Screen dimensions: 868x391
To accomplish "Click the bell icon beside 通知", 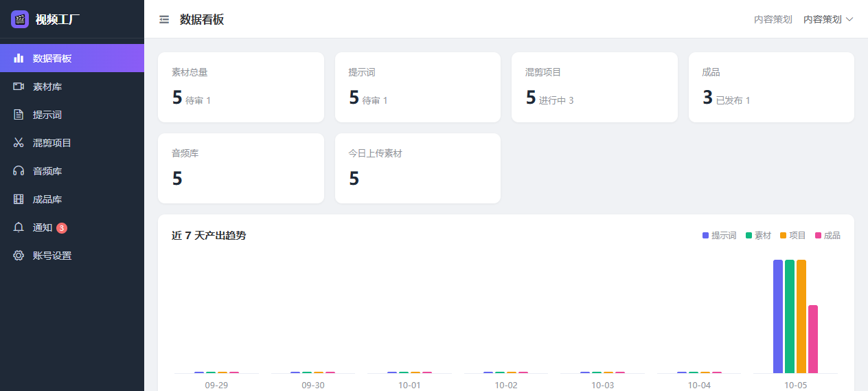I will click(19, 227).
